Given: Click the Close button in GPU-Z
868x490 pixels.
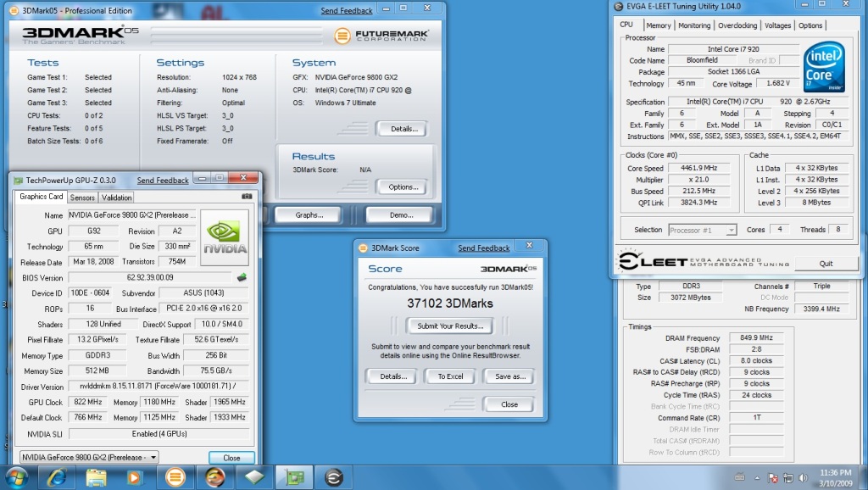Looking at the screenshot, I should tap(231, 458).
